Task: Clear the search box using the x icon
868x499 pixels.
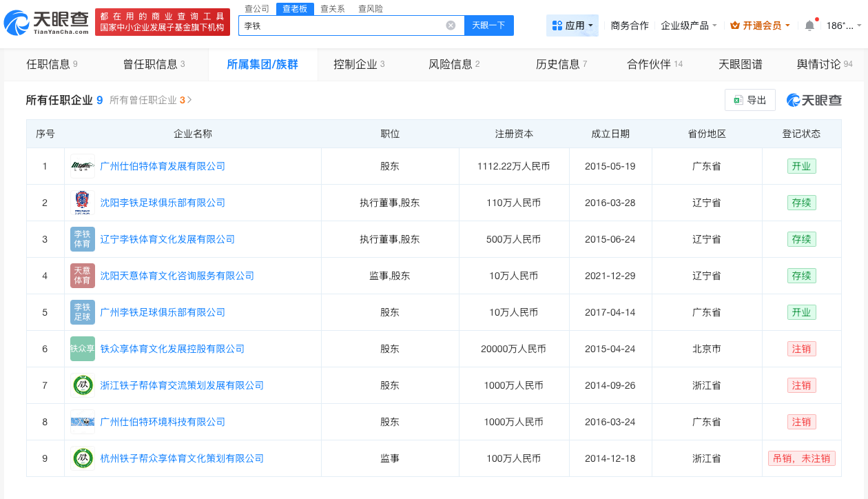Action: [x=451, y=25]
